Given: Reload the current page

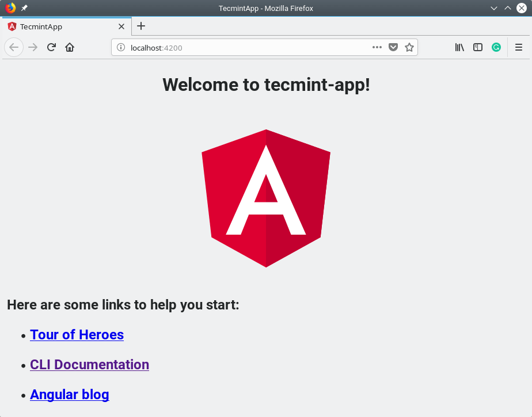Looking at the screenshot, I should coord(51,47).
